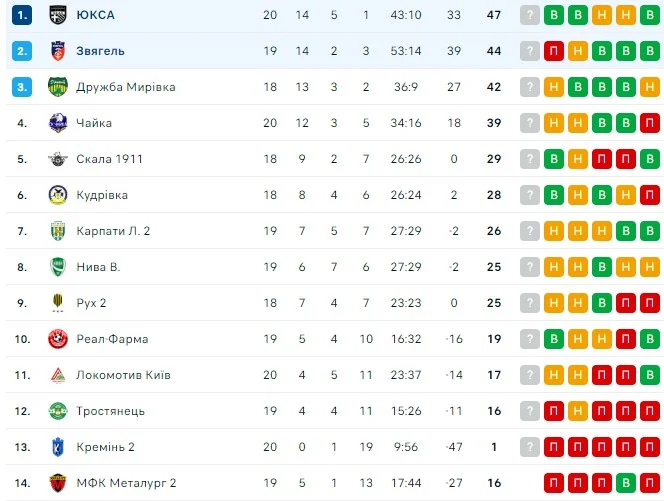Screen dimensions: 664x501
Task: Click the Карпати Л. 2 crest
Action: click(57, 231)
